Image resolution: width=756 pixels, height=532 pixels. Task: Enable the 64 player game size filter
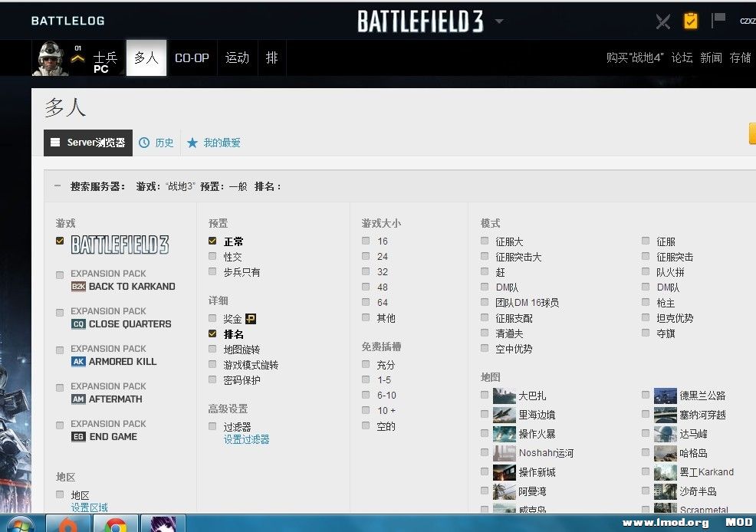pyautogui.click(x=366, y=302)
